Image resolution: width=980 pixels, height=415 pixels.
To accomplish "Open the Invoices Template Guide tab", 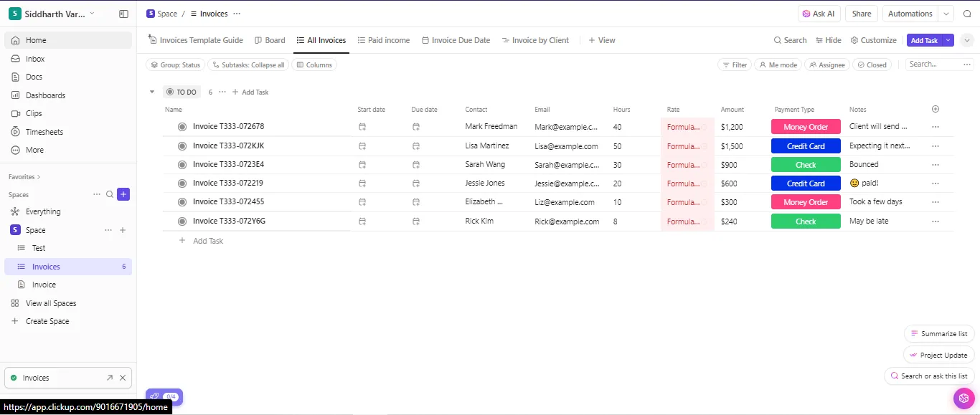I will [195, 40].
